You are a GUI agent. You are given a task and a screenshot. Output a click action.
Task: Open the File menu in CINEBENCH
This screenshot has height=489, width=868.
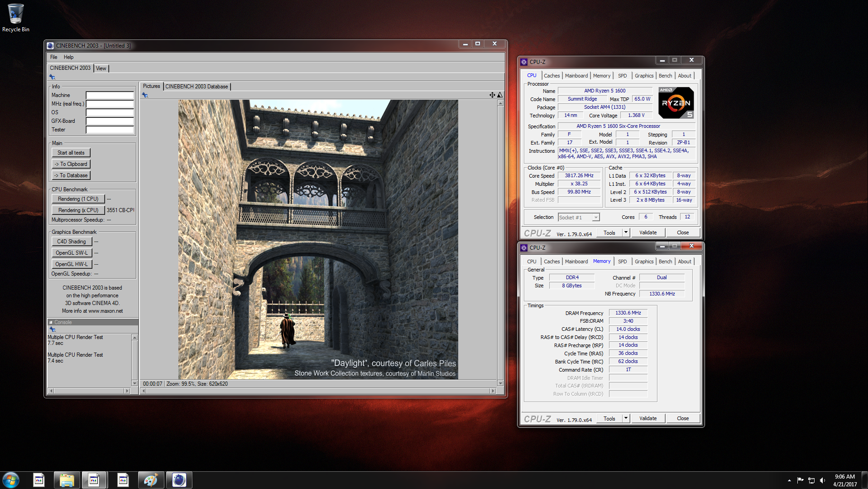point(53,57)
